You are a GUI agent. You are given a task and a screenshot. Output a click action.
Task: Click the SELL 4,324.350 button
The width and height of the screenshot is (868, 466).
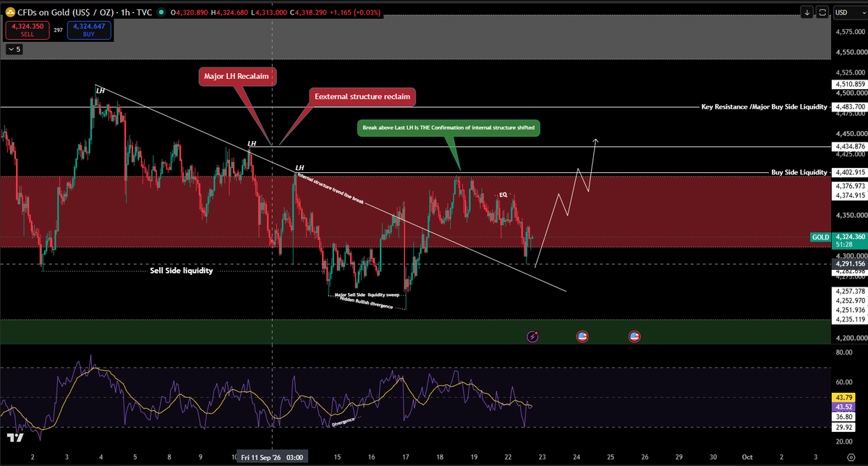point(27,30)
